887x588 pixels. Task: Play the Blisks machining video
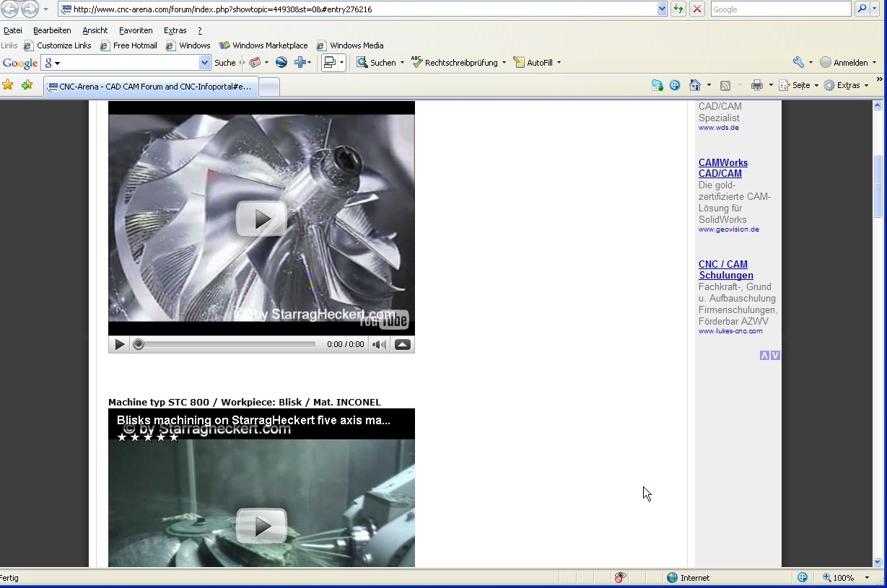[261, 525]
